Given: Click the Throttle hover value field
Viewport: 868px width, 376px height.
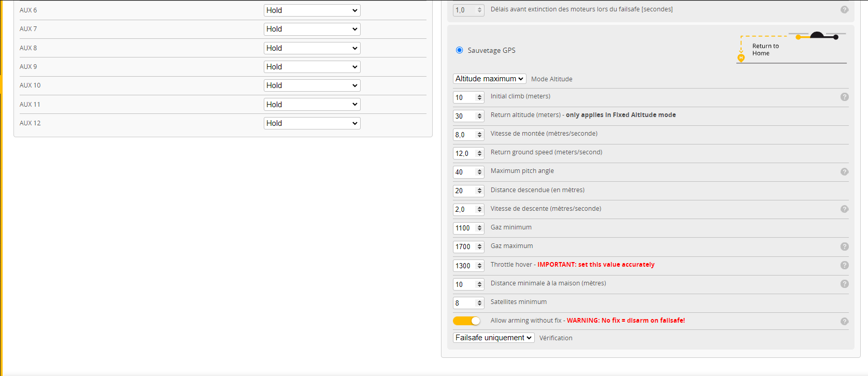Looking at the screenshot, I should coord(464,266).
